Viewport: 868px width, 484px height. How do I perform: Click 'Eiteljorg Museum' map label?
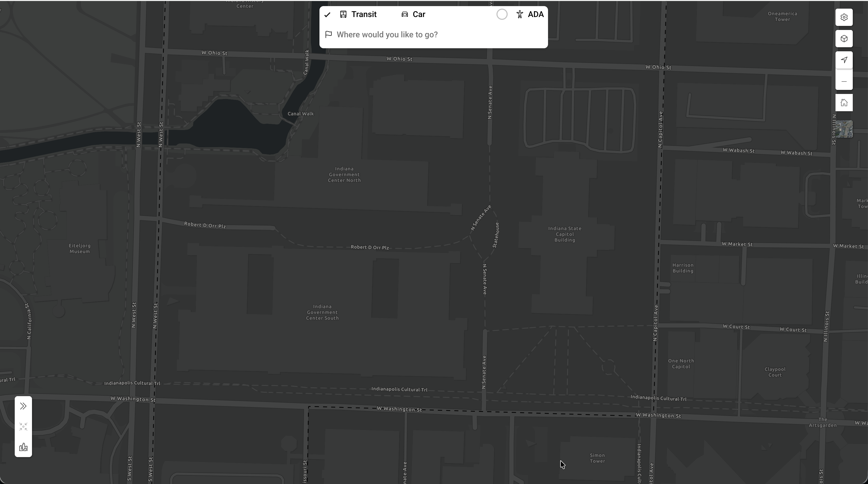(x=79, y=249)
